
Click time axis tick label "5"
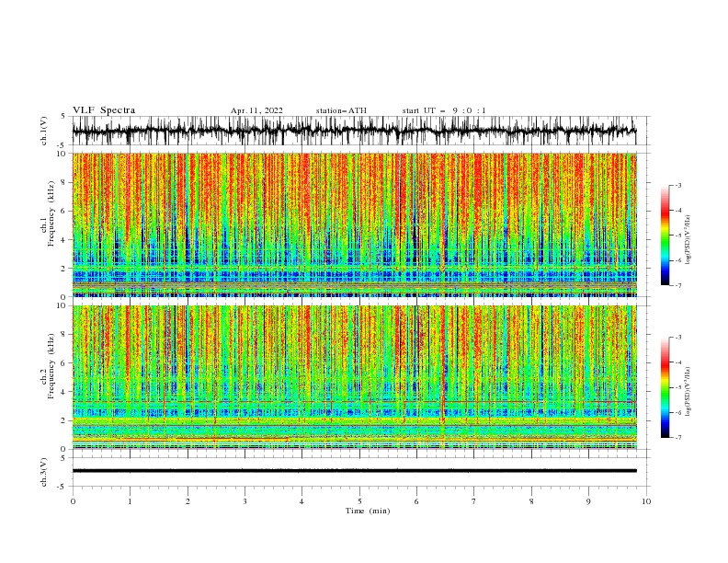[x=359, y=501]
